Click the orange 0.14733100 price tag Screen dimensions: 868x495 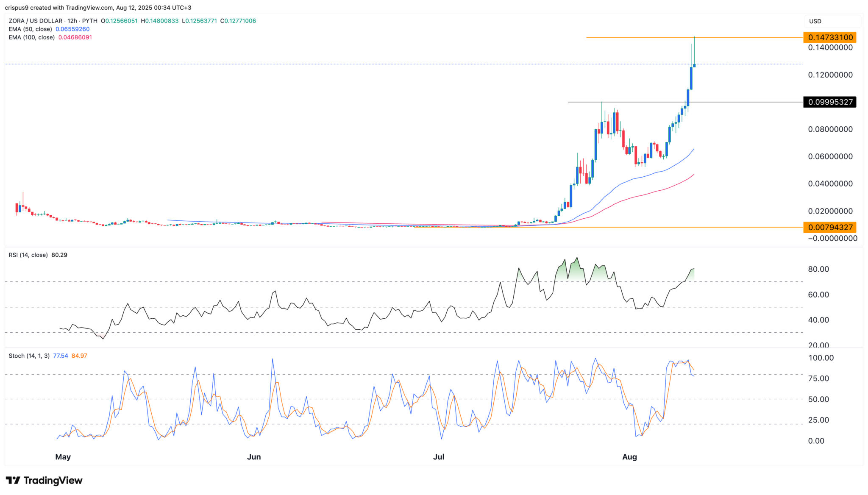point(830,37)
